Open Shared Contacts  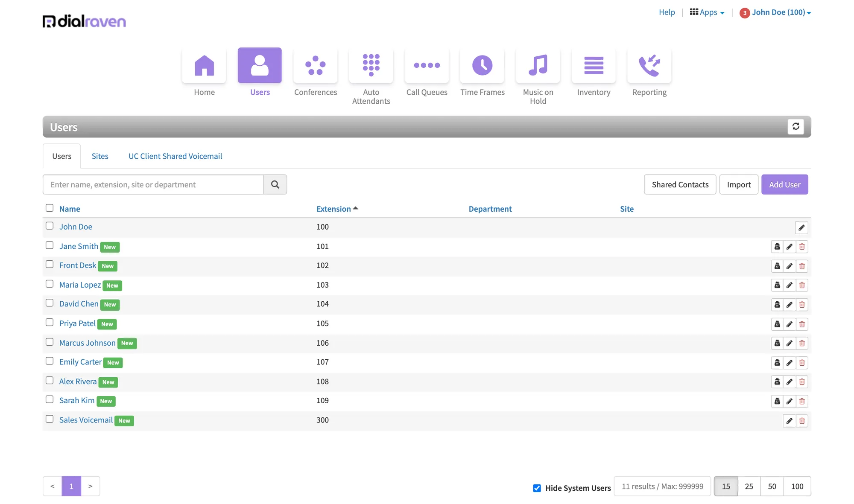click(x=680, y=184)
